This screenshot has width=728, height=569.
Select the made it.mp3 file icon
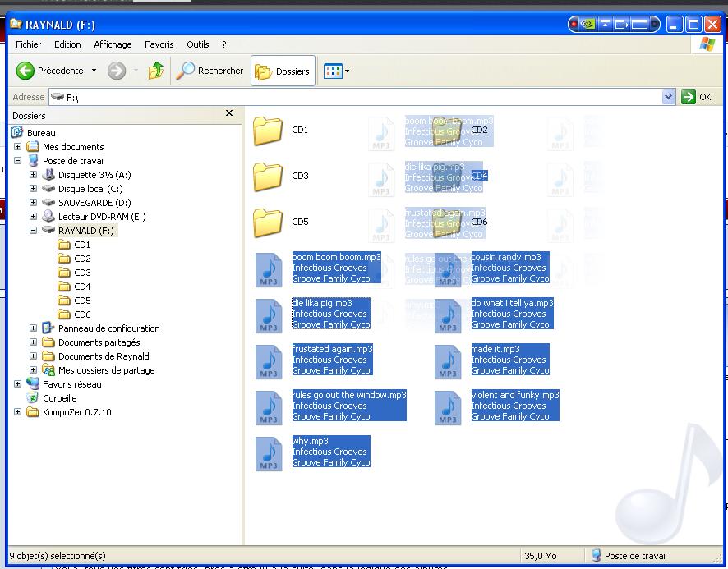[448, 361]
